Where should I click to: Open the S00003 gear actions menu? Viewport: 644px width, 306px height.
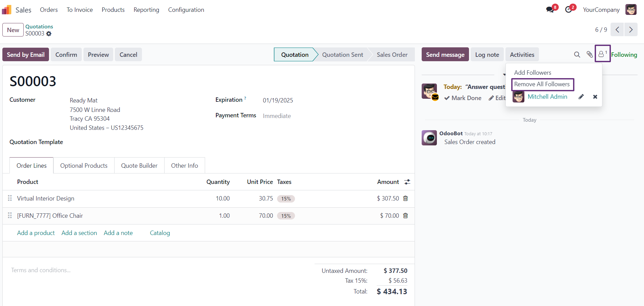49,33
